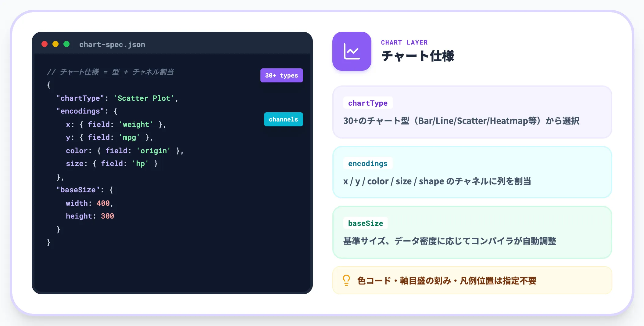Click the red window dot
The height and width of the screenshot is (326, 644).
(45, 44)
